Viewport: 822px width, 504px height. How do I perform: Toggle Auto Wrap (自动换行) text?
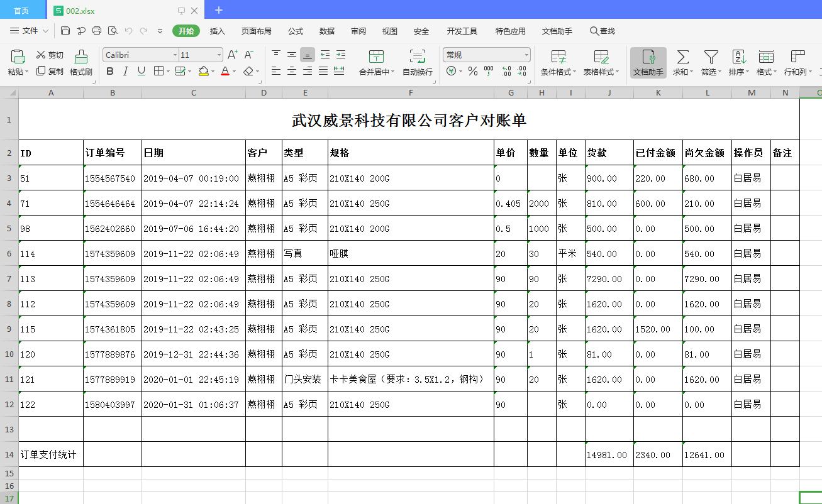pyautogui.click(x=417, y=63)
